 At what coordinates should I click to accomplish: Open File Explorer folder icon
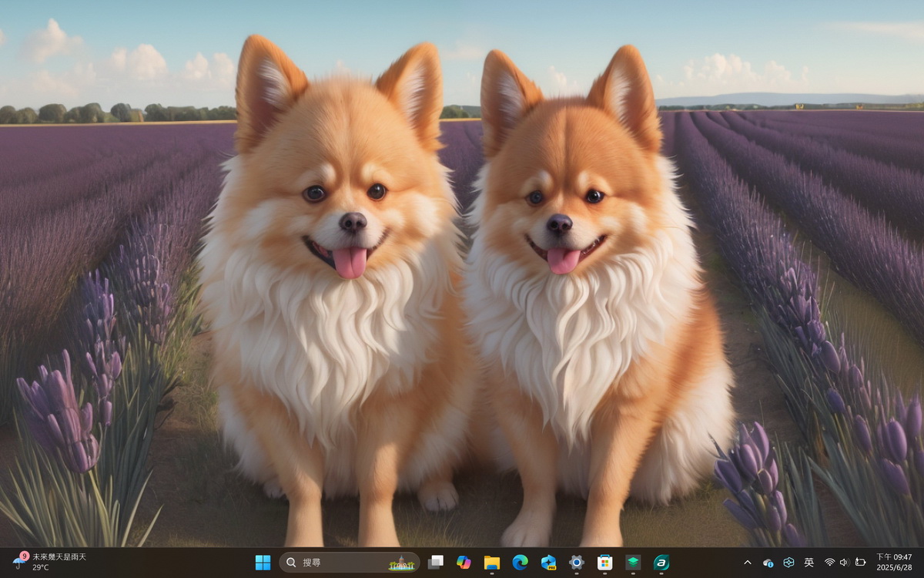coord(492,563)
